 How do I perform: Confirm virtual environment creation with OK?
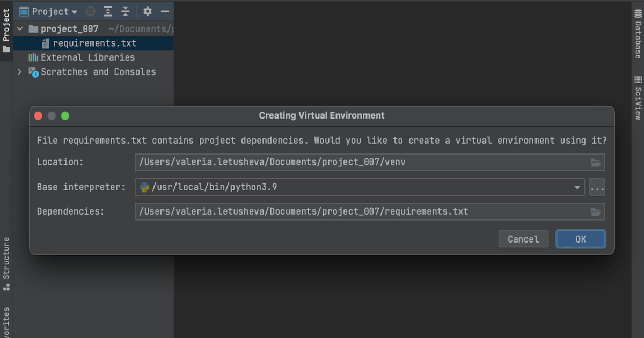(x=581, y=239)
